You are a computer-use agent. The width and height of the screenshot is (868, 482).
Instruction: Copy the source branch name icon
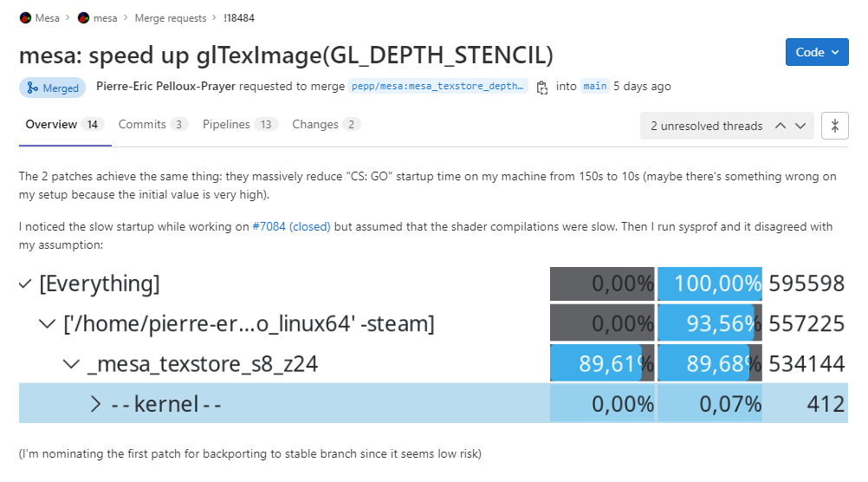tap(542, 87)
